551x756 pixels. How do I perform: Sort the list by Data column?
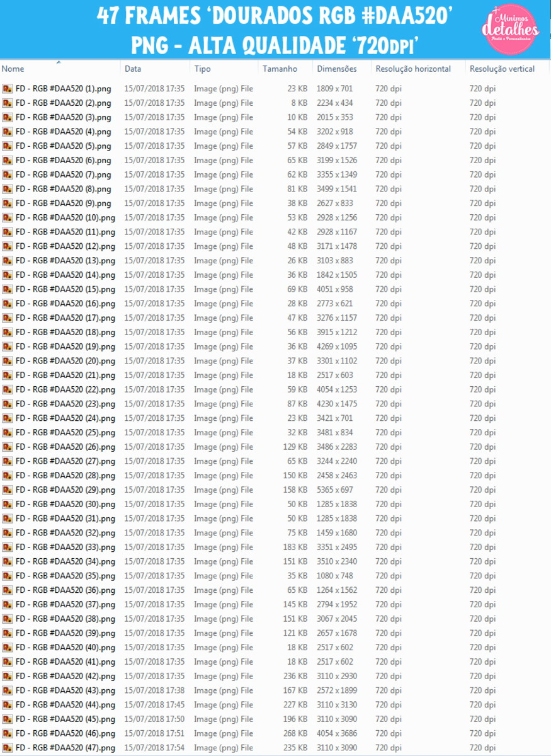click(x=133, y=69)
